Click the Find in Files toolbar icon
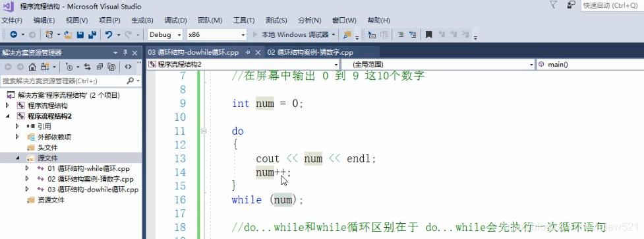This screenshot has height=239, width=644. [347, 35]
